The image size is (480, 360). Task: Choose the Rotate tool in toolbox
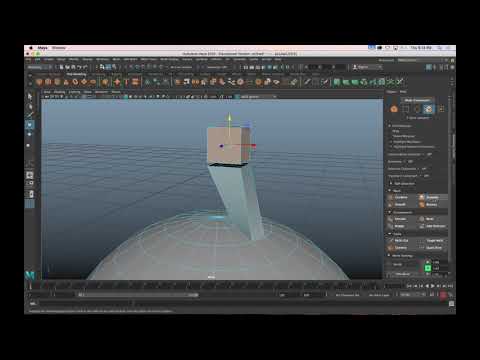pos(30,134)
